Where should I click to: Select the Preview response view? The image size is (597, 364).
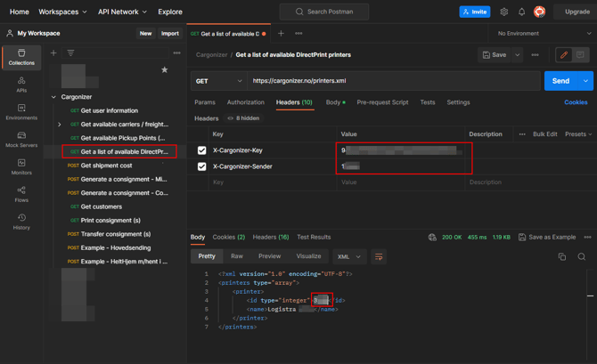point(270,256)
